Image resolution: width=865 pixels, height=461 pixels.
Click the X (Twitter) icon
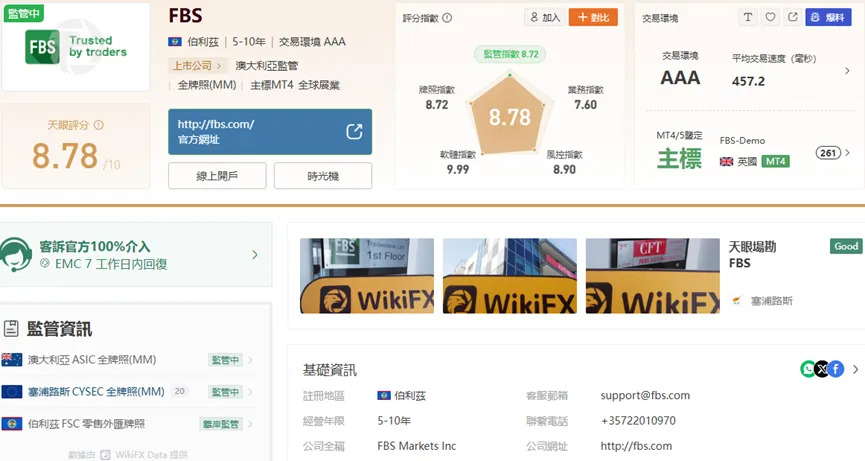pos(822,369)
